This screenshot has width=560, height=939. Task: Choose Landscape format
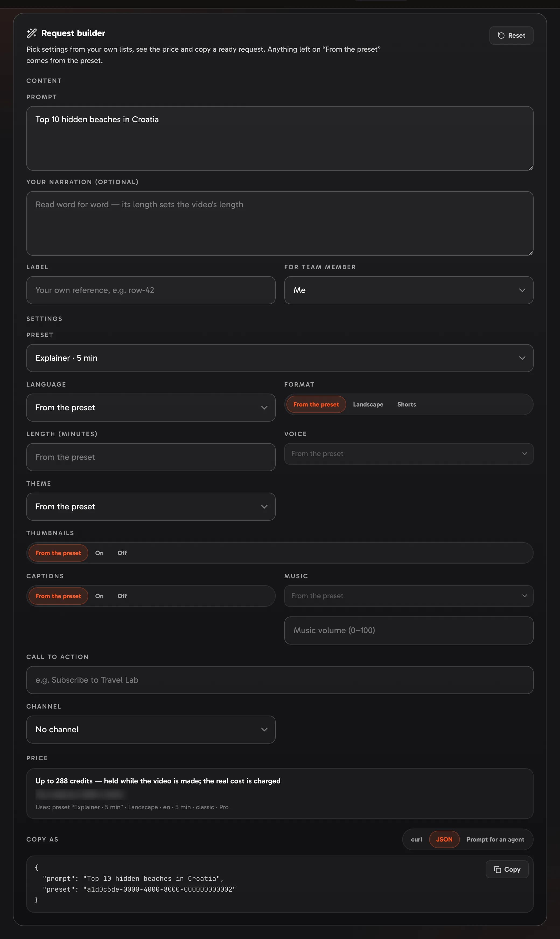[368, 404]
